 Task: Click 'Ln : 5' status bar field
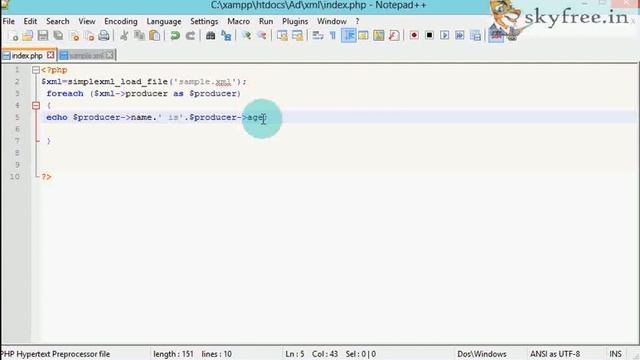[x=294, y=354]
